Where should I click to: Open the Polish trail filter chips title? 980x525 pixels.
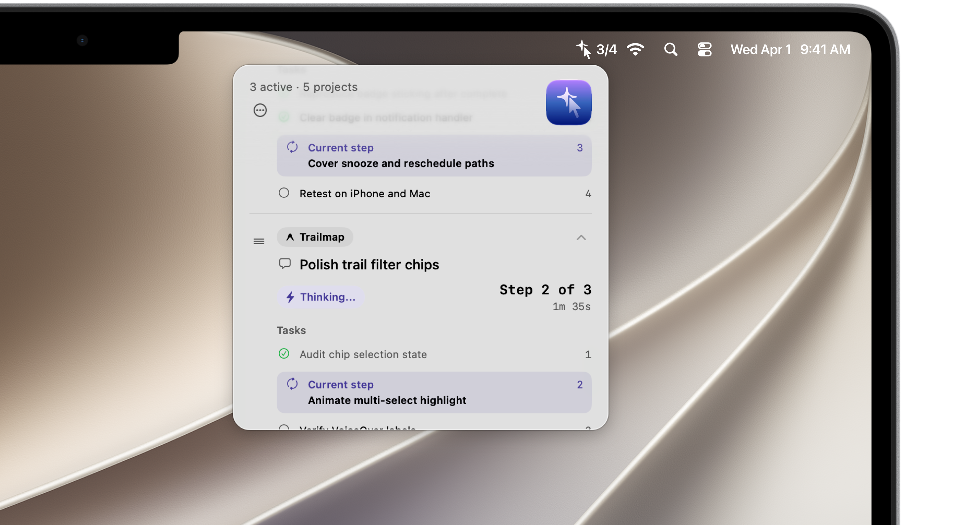[369, 264]
